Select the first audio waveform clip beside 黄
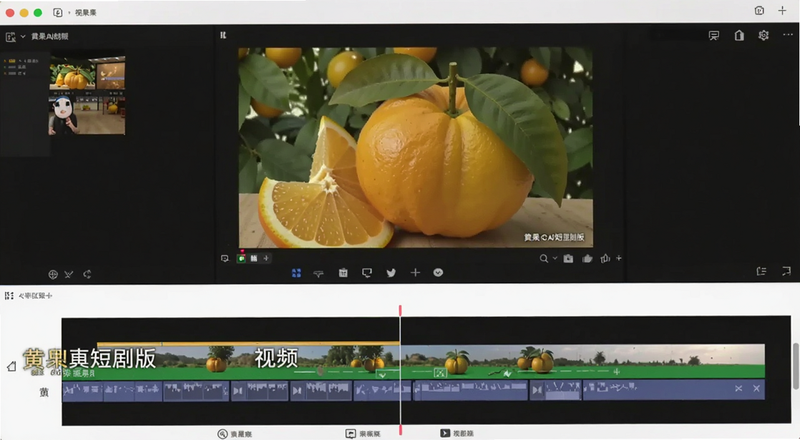The image size is (800, 440). (82, 390)
